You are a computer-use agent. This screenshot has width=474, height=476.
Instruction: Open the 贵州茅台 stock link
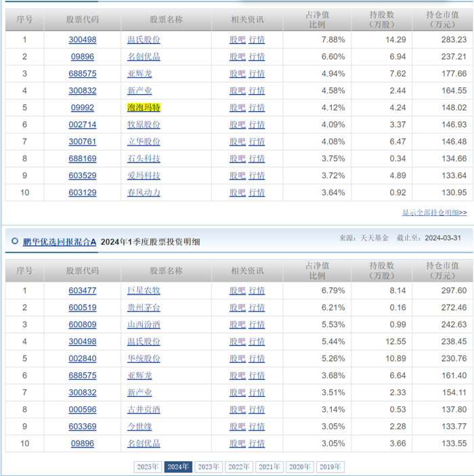(x=144, y=307)
